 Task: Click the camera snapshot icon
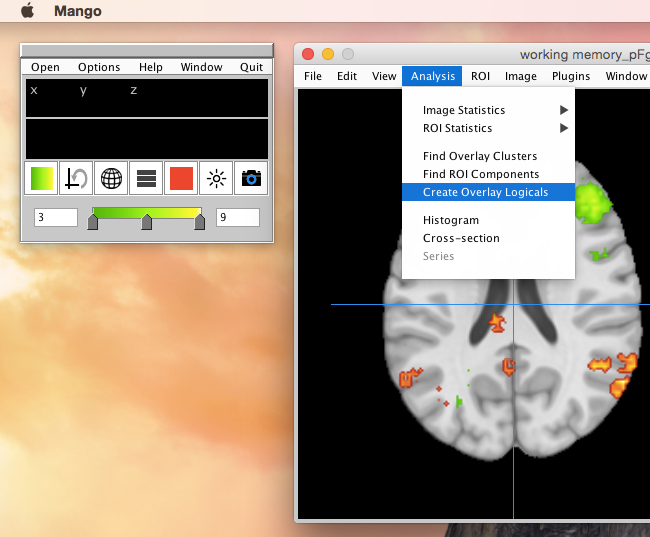(251, 178)
